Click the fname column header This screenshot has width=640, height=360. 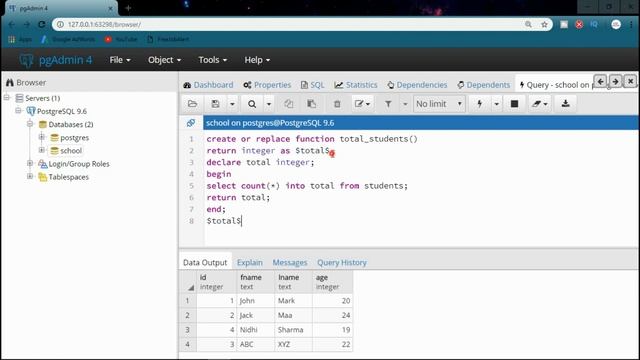coord(256,282)
